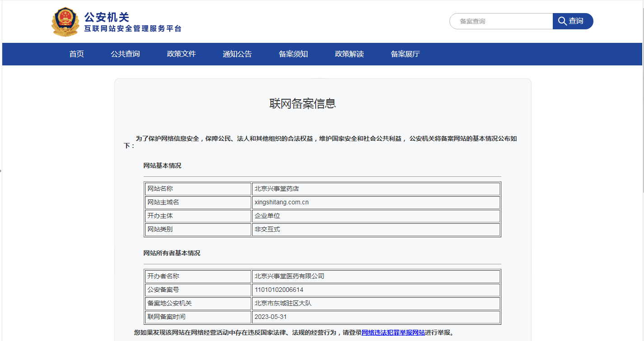
Task: Click the 公安机关 platform title text
Action: tap(107, 17)
